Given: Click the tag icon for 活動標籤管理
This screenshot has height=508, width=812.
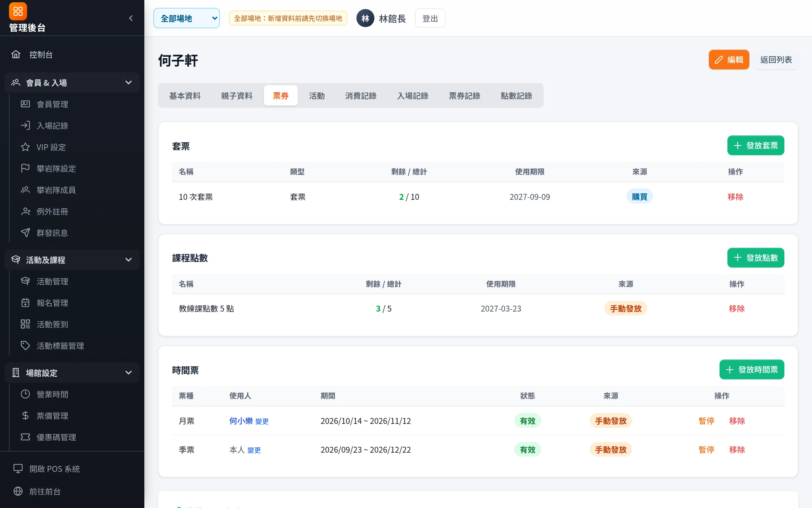Looking at the screenshot, I should click(x=25, y=346).
